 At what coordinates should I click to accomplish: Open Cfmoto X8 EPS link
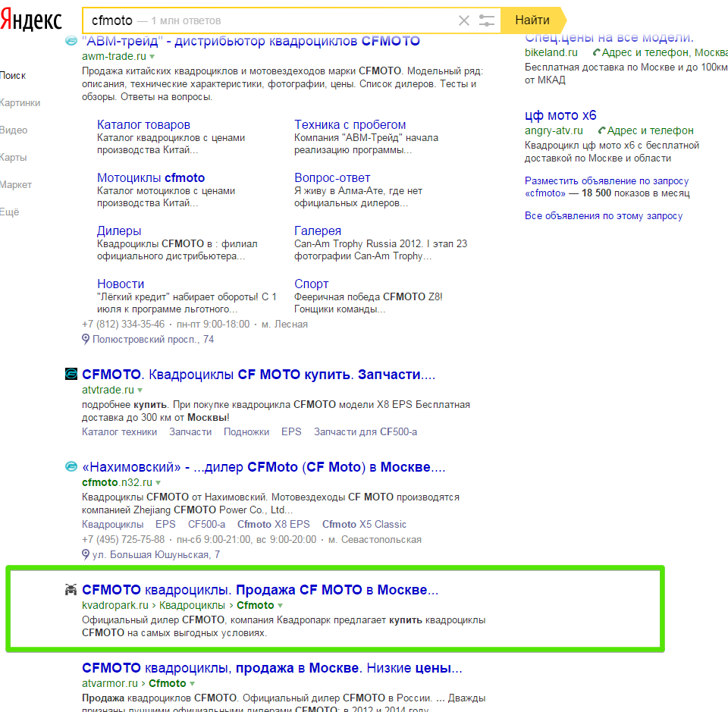point(274,524)
